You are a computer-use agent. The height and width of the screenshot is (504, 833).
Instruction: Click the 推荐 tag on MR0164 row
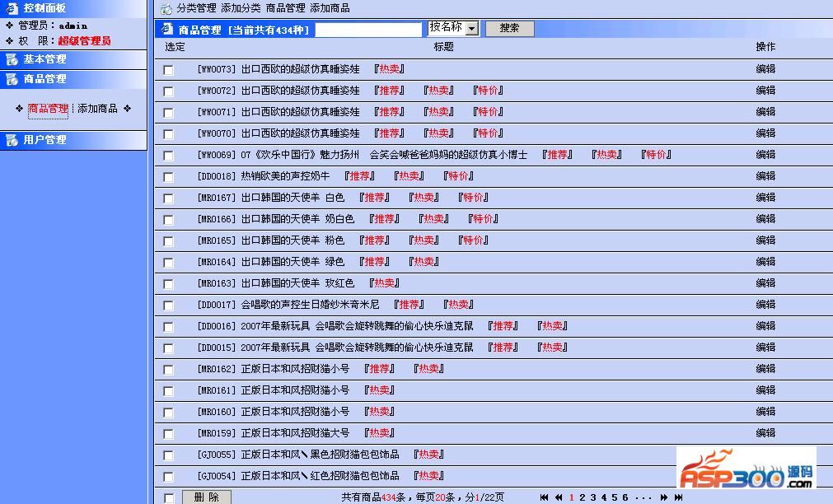pyautogui.click(x=374, y=261)
